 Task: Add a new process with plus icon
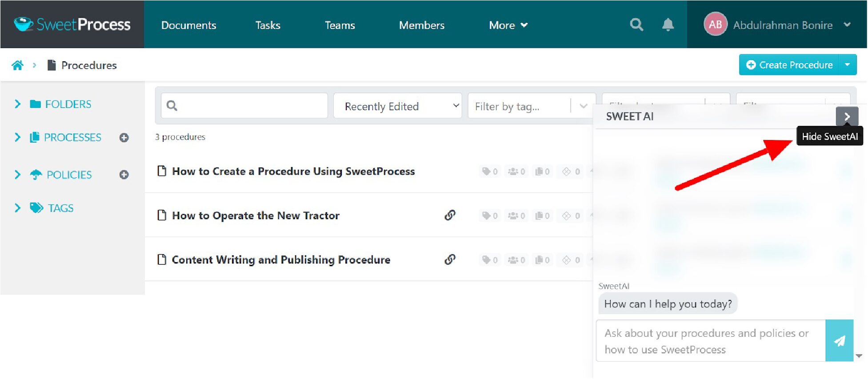[x=124, y=138]
